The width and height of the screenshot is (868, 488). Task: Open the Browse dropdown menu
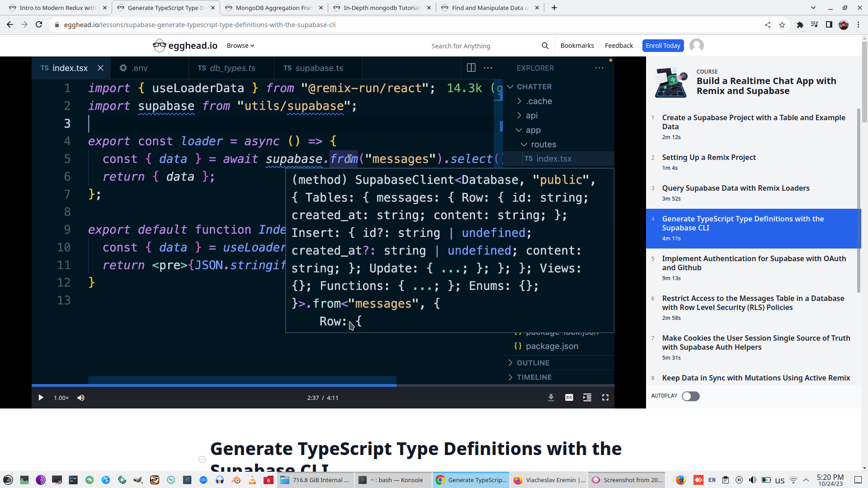coord(240,46)
